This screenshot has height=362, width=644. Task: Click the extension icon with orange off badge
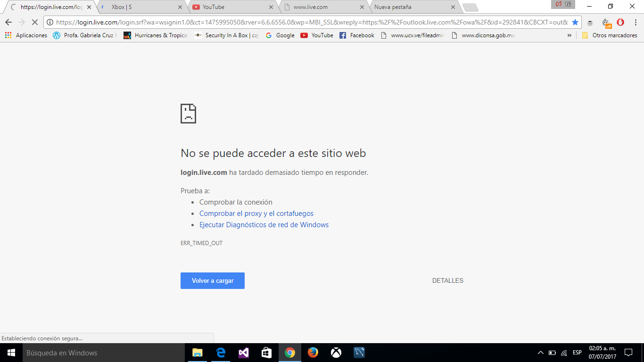(606, 23)
